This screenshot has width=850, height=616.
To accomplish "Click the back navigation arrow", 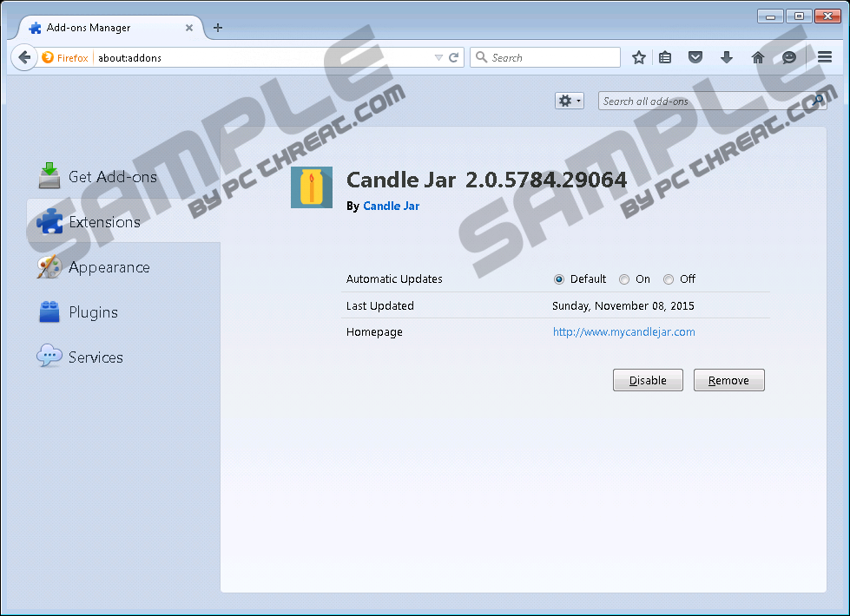I will point(23,57).
